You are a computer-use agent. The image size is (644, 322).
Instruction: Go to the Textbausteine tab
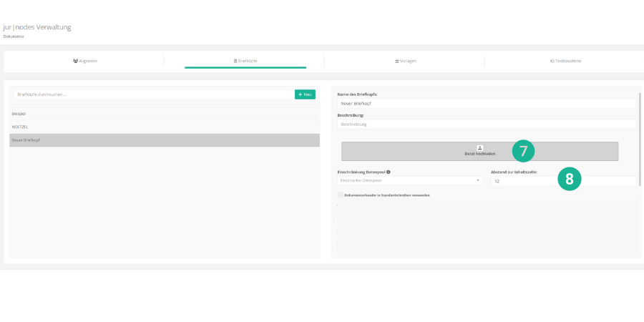[x=565, y=61]
